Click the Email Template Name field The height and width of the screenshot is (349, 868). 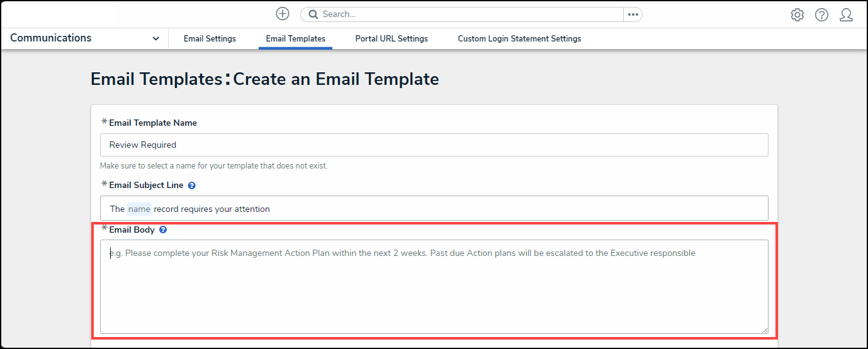click(x=434, y=145)
